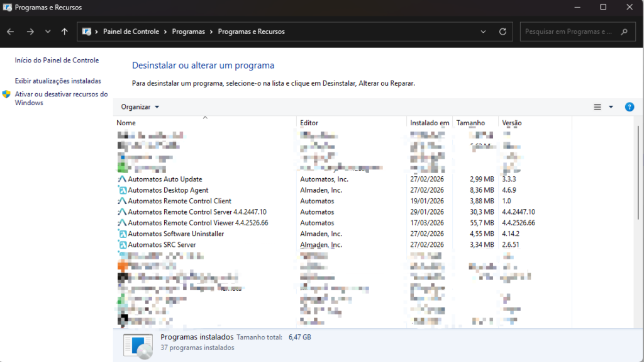
Task: Open Início do Painel de Controle link
Action: coord(57,60)
